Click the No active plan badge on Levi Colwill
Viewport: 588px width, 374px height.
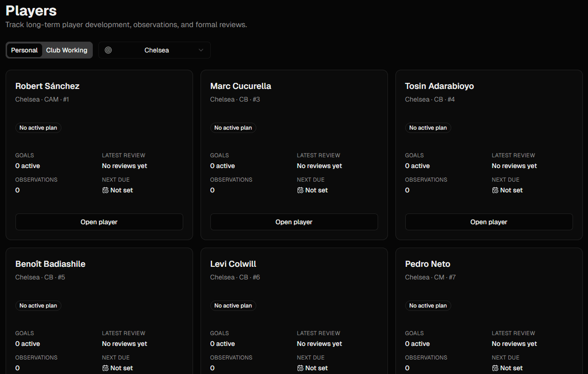pyautogui.click(x=233, y=306)
